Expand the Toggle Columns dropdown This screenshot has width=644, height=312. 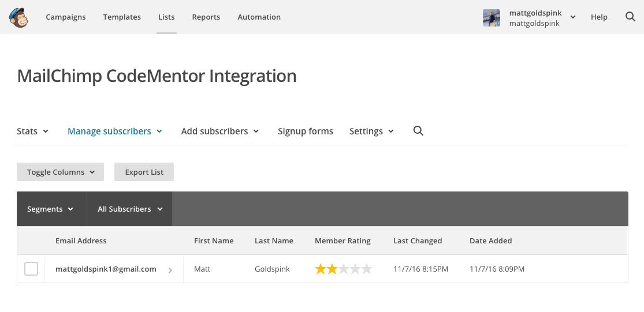click(x=61, y=172)
